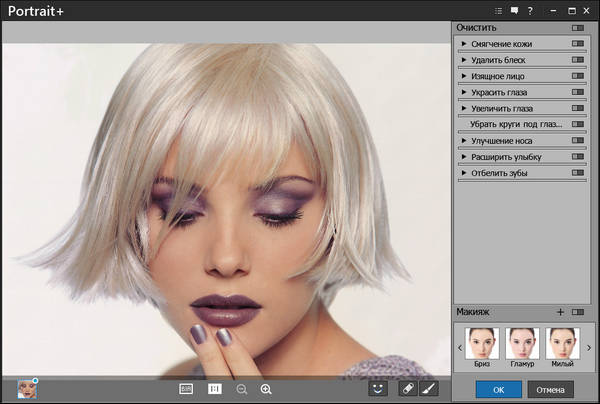Open the list menu icon in title bar
The width and height of the screenshot is (600, 404).
pyautogui.click(x=498, y=10)
